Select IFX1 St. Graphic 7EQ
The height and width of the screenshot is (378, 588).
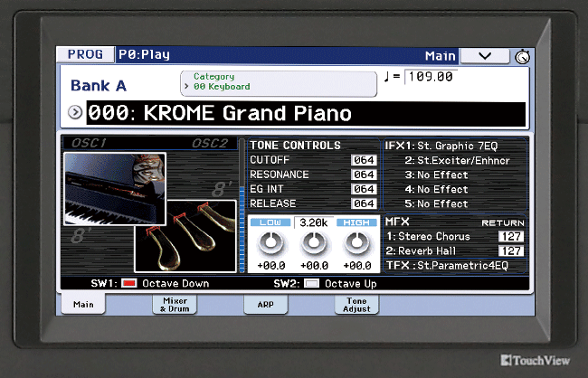pyautogui.click(x=441, y=146)
